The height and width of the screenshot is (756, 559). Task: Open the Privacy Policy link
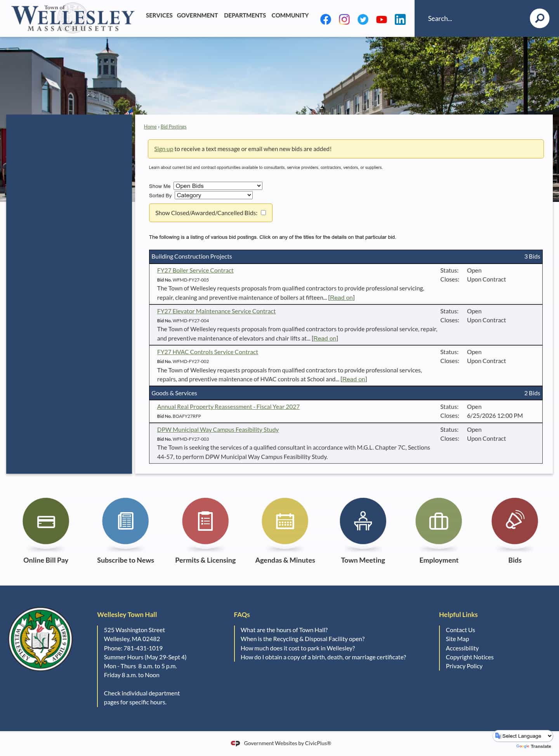tap(464, 666)
